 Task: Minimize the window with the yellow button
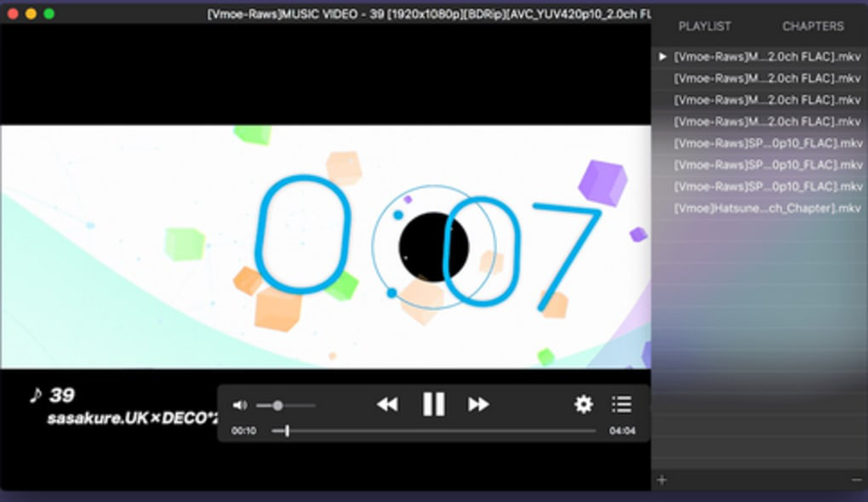coord(31,14)
